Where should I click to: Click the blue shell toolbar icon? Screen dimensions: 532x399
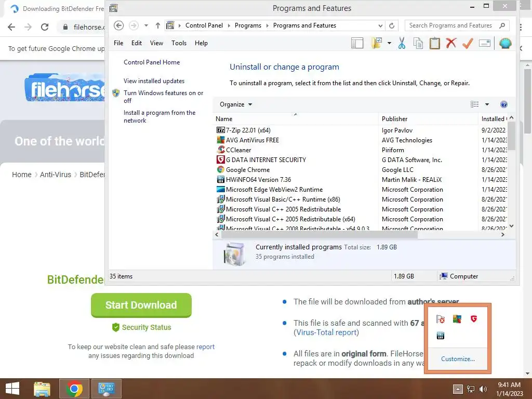[x=505, y=43]
